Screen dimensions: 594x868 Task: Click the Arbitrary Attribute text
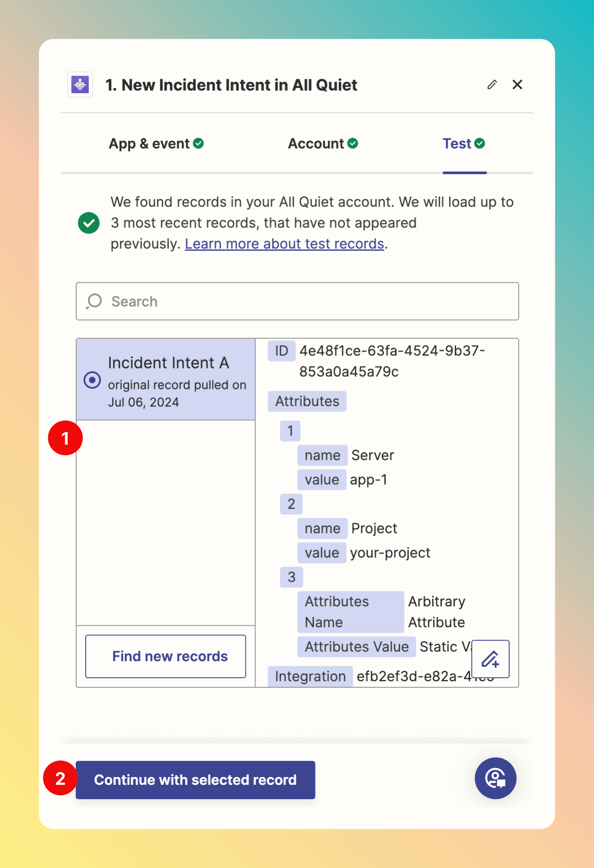436,612
